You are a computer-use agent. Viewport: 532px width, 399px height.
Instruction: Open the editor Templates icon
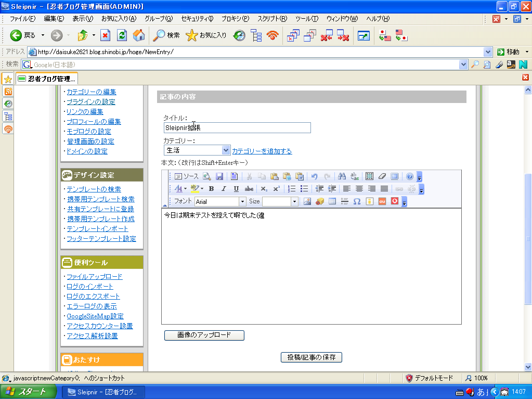point(234,176)
